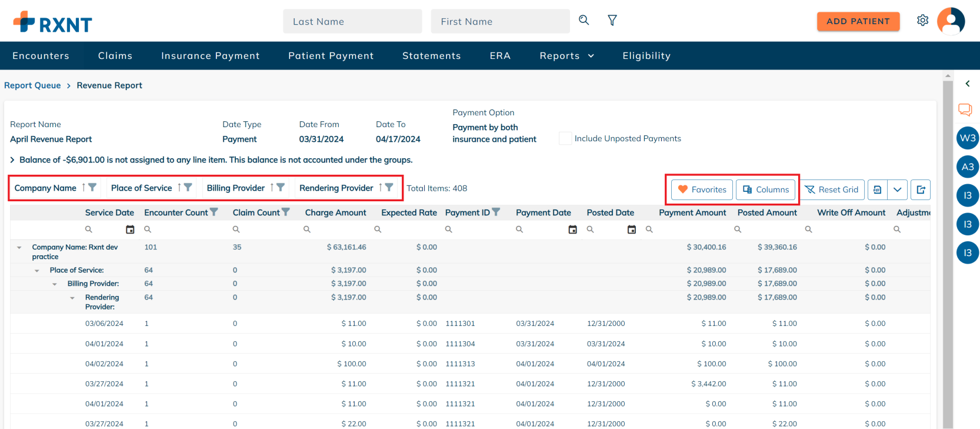The image size is (980, 429).
Task: Open the chat messages icon in sidebar
Action: click(965, 109)
